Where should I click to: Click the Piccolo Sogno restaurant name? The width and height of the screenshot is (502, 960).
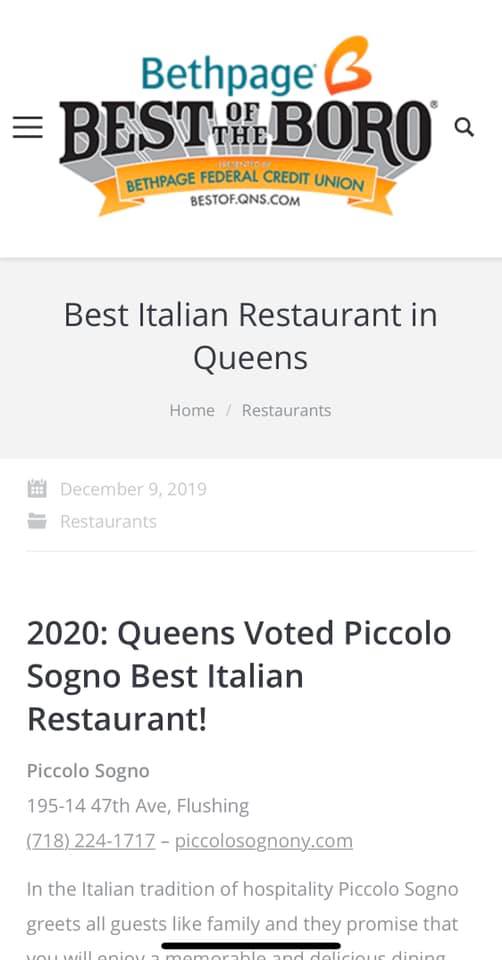click(x=88, y=771)
